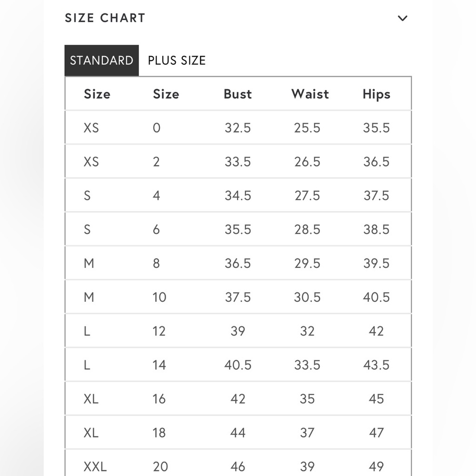
Task: Select the Standard tab
Action: [102, 60]
